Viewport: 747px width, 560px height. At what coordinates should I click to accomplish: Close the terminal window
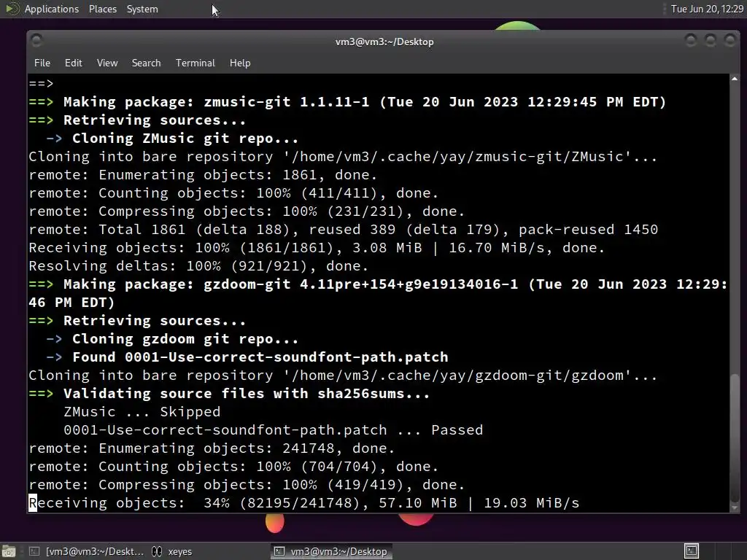(x=729, y=41)
